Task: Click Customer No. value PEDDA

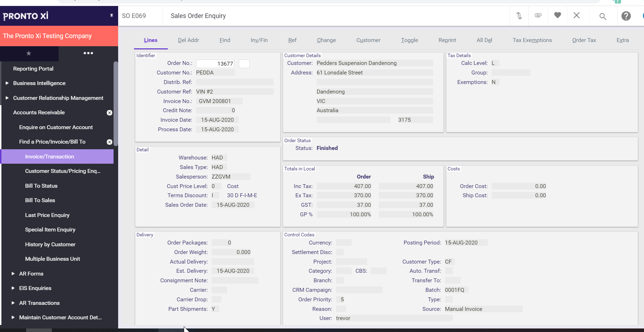Action: coord(205,73)
